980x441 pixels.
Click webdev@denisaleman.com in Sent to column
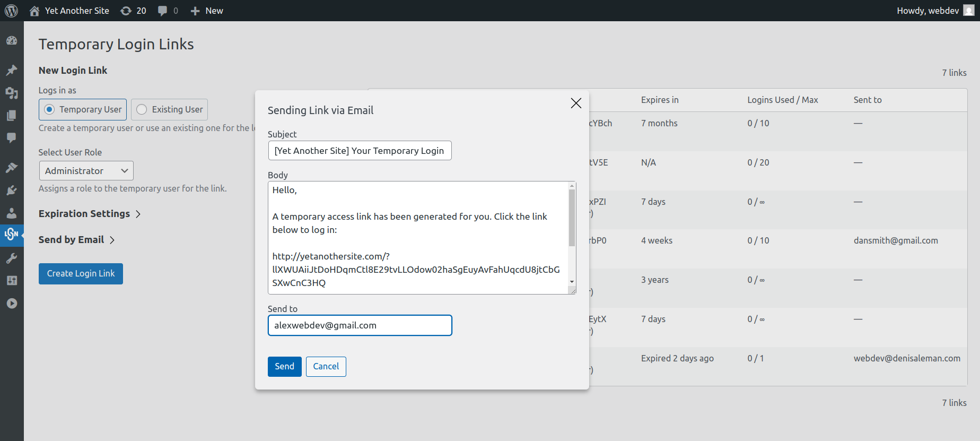coord(907,358)
